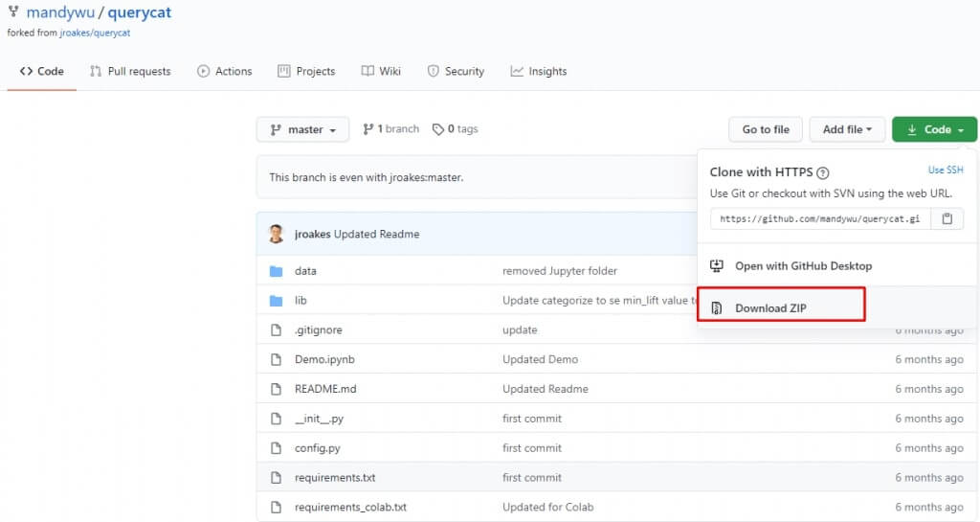
Task: Open the master branch dropdown
Action: point(302,129)
